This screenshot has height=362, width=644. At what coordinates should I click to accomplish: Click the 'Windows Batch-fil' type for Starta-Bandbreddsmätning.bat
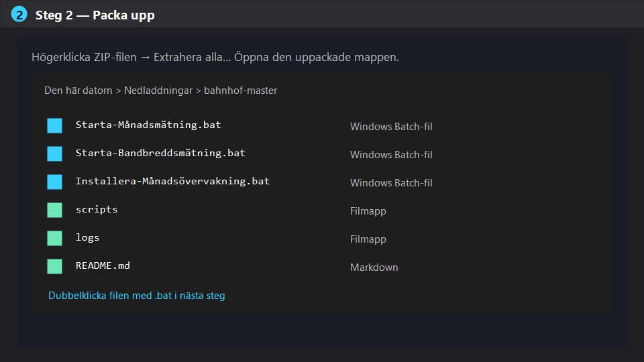pyautogui.click(x=391, y=155)
